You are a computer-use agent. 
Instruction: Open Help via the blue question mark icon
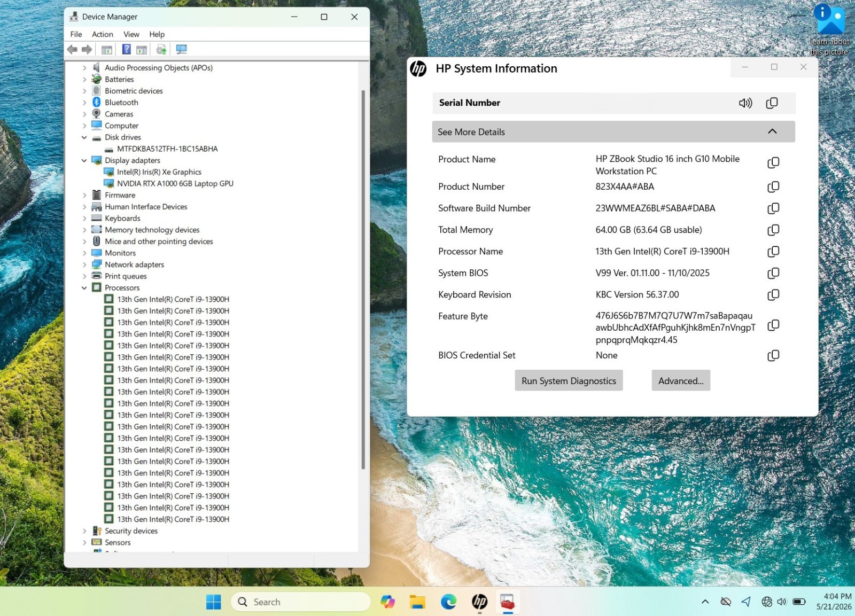[127, 50]
